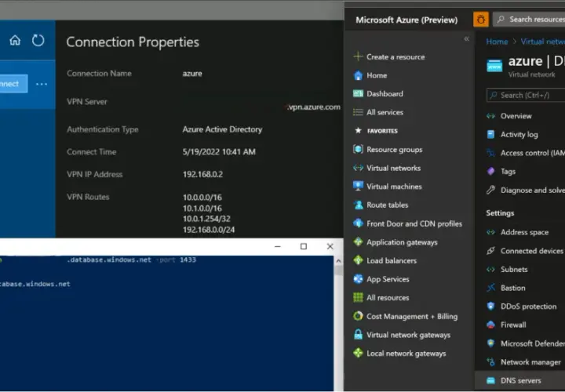Screen dimensions: 565x392
Task: Click the VPN route 192.168.0.0/24
Action: click(x=209, y=230)
